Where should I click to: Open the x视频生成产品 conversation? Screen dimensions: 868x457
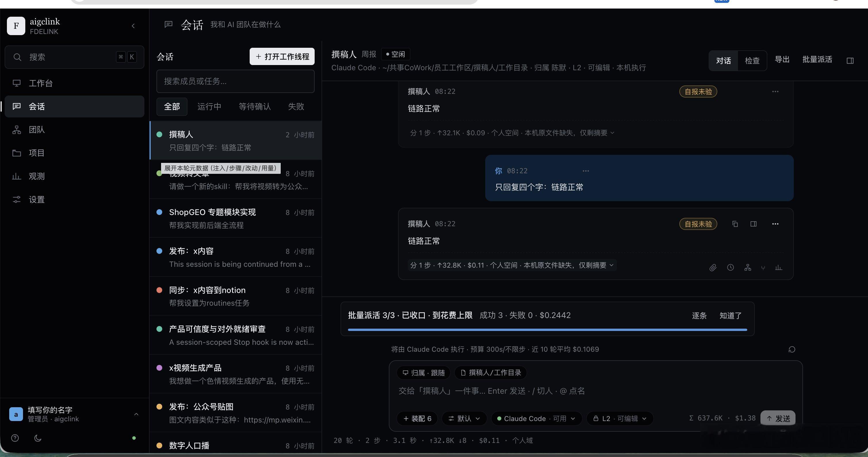(x=236, y=374)
